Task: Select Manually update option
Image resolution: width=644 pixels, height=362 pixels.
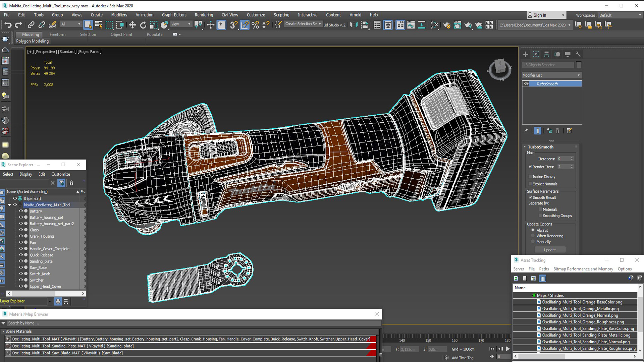Action: (533, 242)
